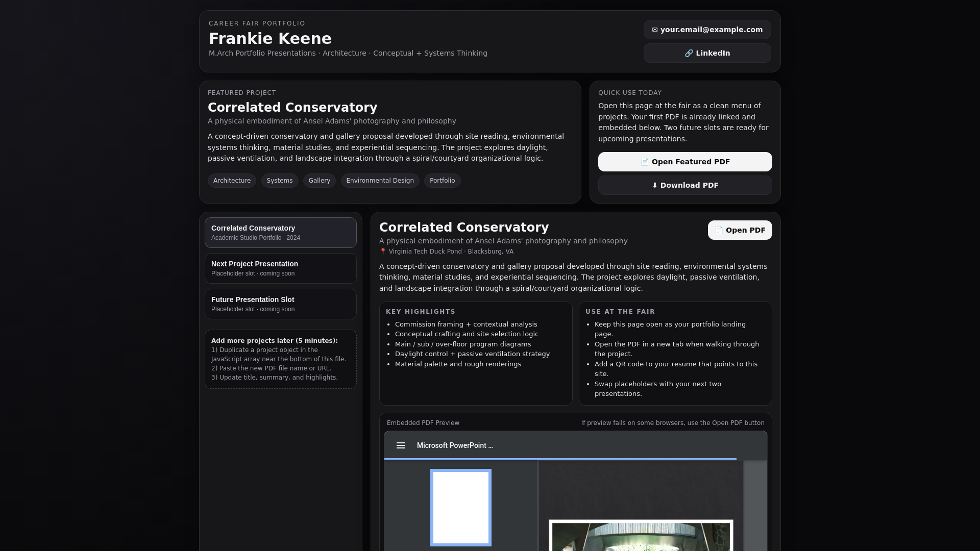Click the Systems tag

(280, 181)
